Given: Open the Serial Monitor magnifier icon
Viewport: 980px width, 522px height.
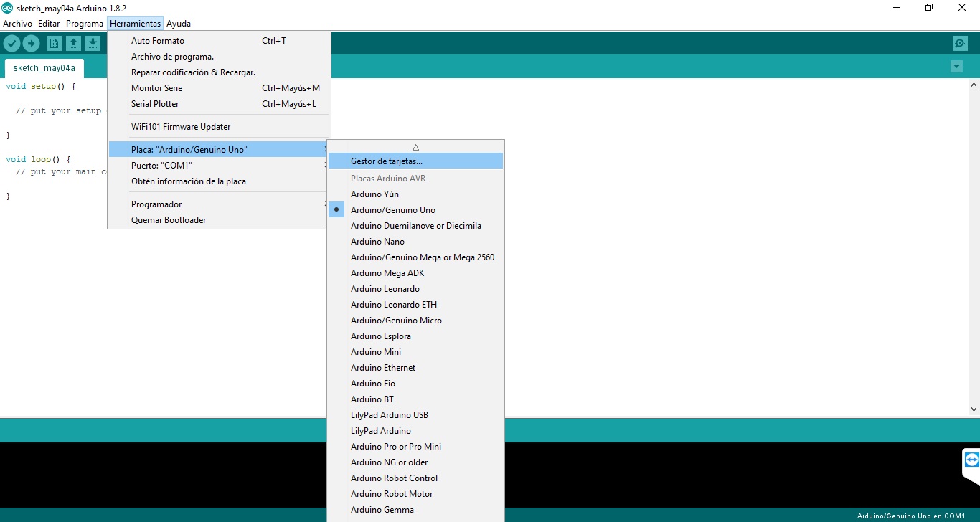Looking at the screenshot, I should coord(960,44).
